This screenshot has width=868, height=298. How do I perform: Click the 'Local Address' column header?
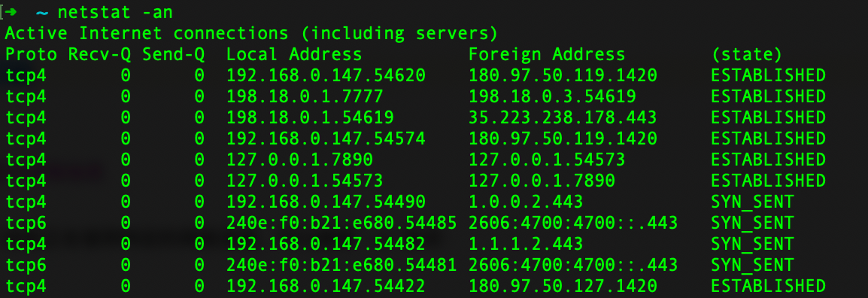(x=294, y=54)
